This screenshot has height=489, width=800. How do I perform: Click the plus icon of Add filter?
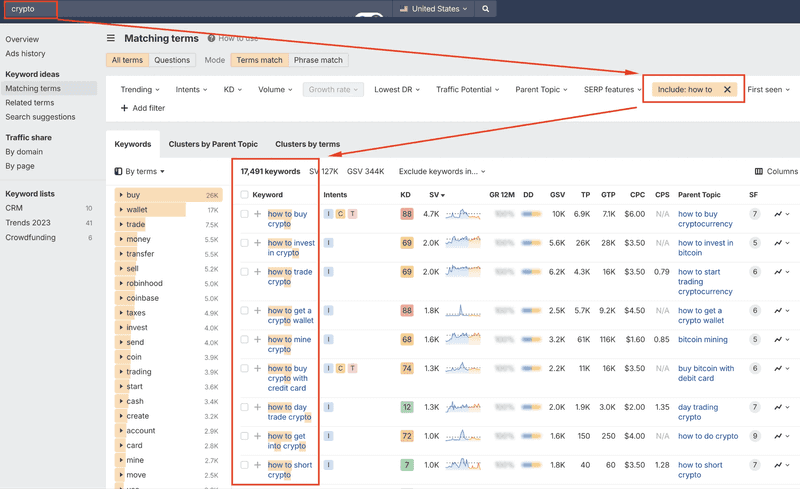(124, 108)
